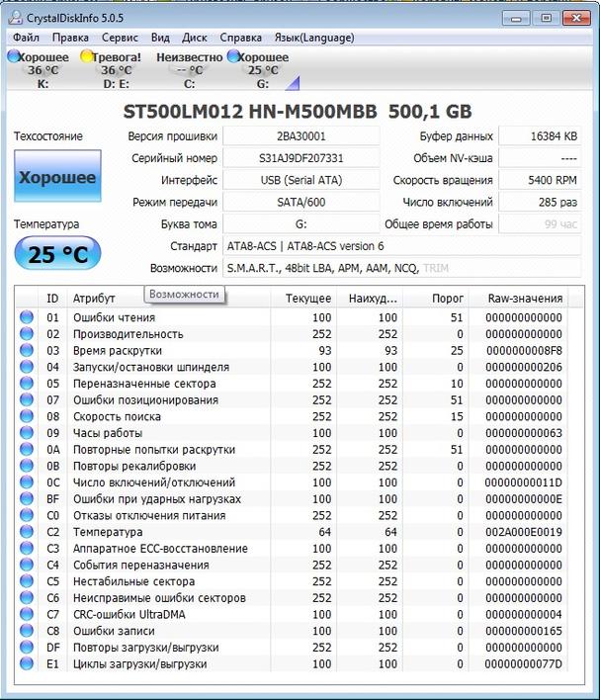This screenshot has width=600, height=700.
Task: Click the Наихуд... column header
Action: coord(370,299)
